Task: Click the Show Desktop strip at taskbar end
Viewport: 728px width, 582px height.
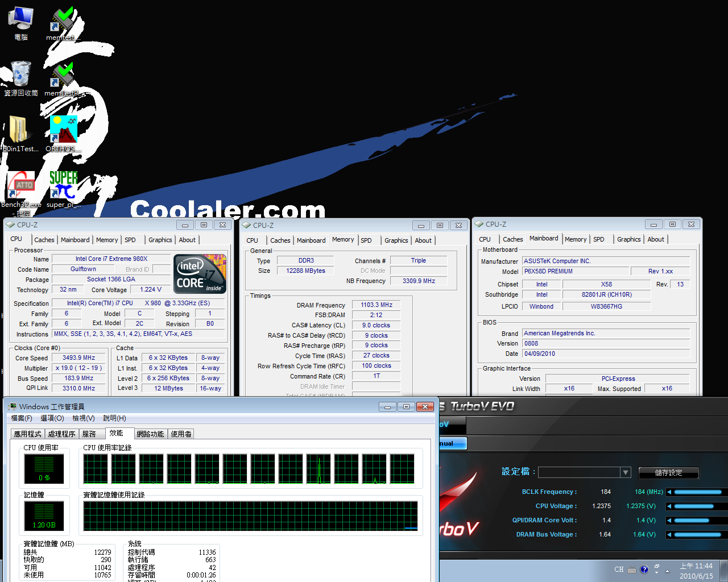Action: [x=724, y=571]
